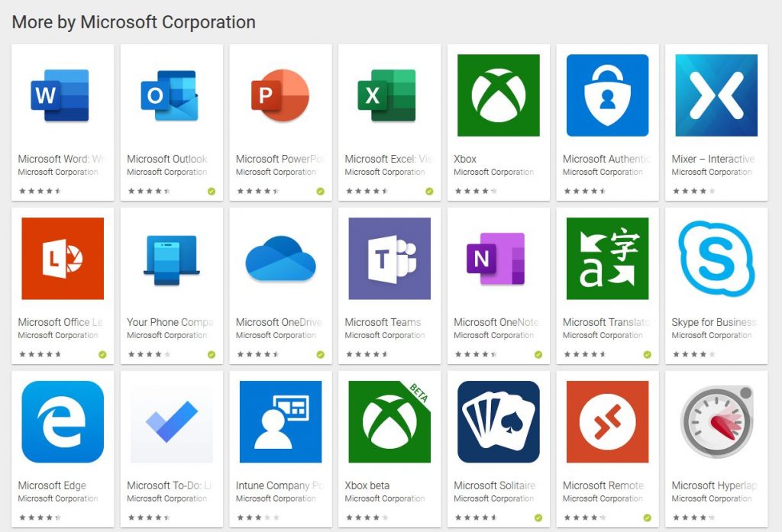The width and height of the screenshot is (782, 532).
Task: Click green check badge on Microsoft OneNote card
Action: click(538, 354)
